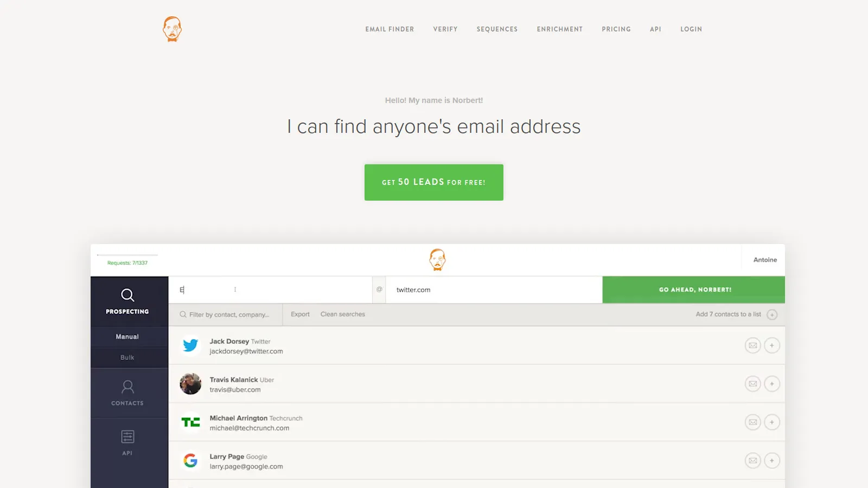Viewport: 868px width, 488px height.
Task: Open the Contacts section in the sidebar
Action: [128, 392]
